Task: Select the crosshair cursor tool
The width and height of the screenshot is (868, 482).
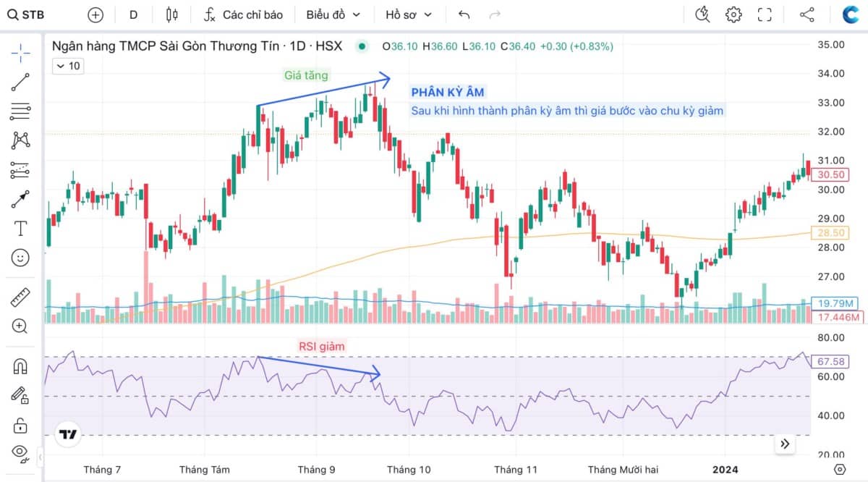Action: (x=20, y=51)
